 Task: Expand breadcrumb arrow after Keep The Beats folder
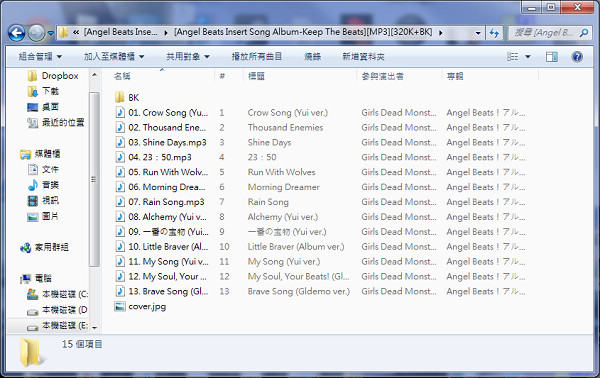441,33
